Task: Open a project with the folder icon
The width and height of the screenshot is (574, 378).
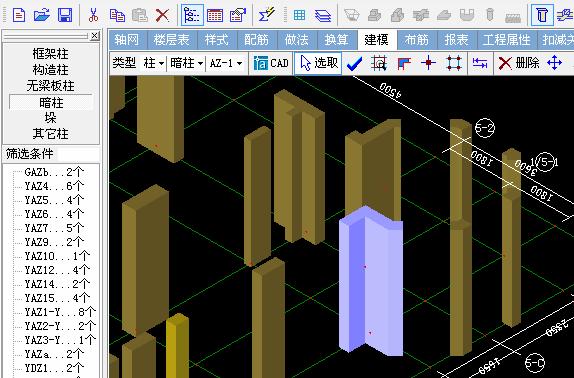Action: [x=42, y=15]
